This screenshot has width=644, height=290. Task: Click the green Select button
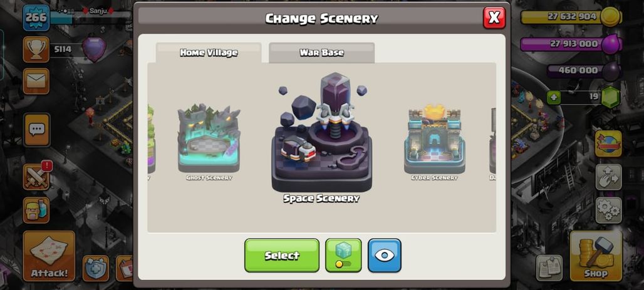coord(282,255)
